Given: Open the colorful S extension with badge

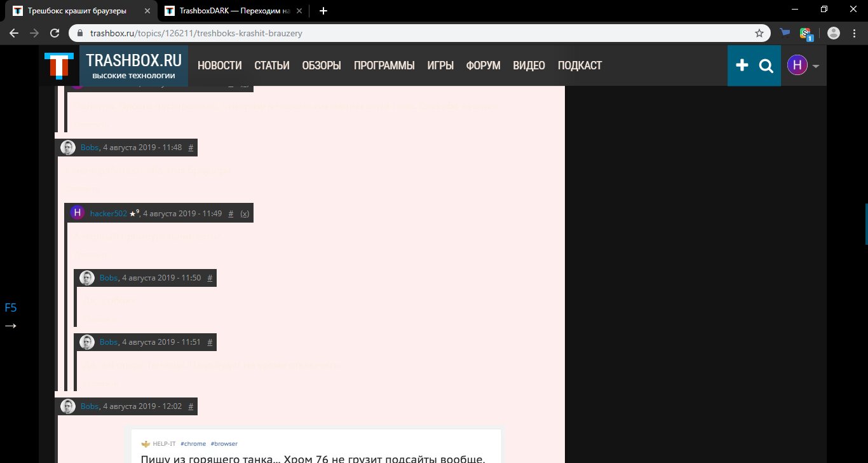Looking at the screenshot, I should (807, 34).
